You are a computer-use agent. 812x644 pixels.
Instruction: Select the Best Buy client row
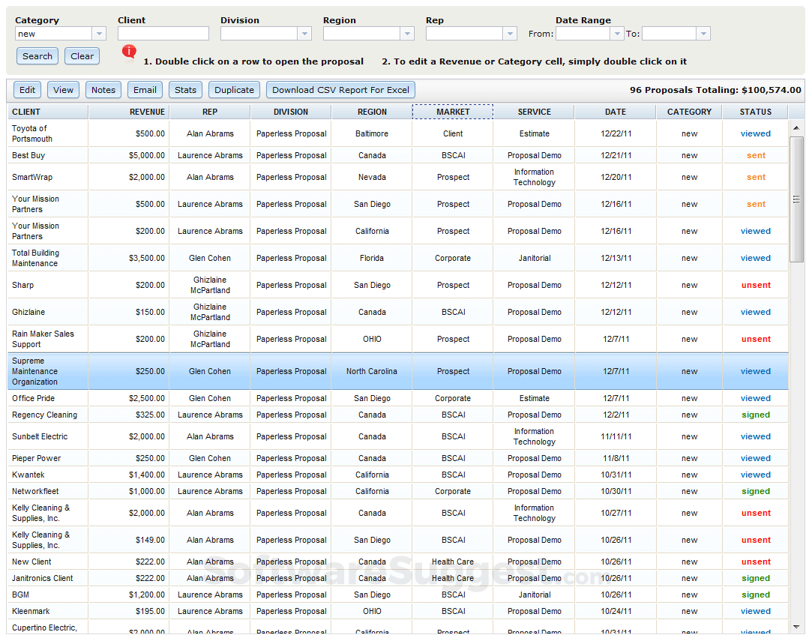(x=397, y=155)
